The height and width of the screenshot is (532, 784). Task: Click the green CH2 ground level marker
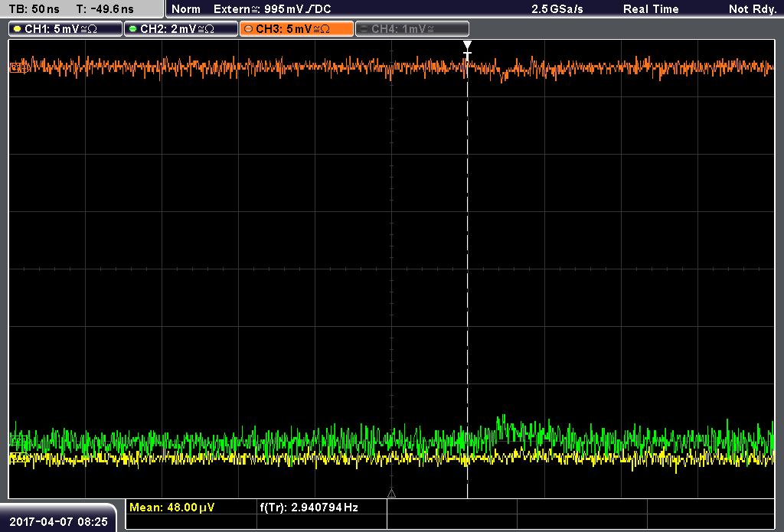point(18,440)
